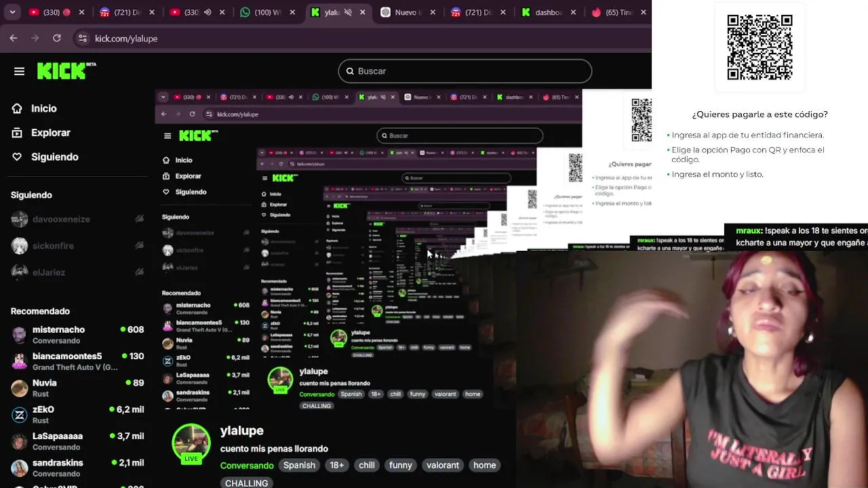The height and width of the screenshot is (488, 868).
Task: Open elJariez in followed channels
Action: click(48, 272)
